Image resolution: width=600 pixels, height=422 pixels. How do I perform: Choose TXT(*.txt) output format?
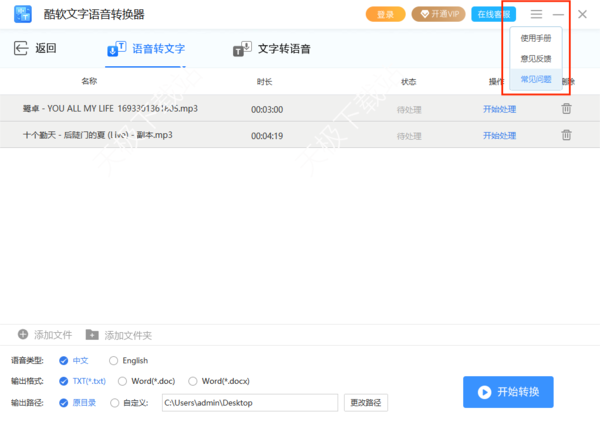(64, 381)
